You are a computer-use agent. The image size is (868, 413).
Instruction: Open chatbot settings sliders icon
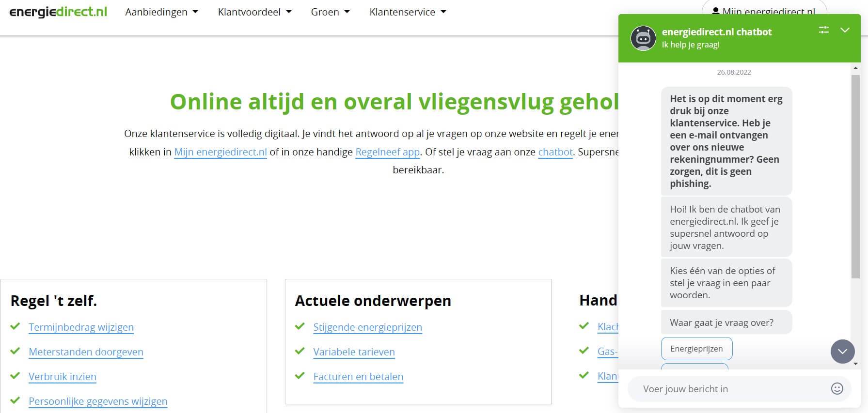click(x=823, y=30)
